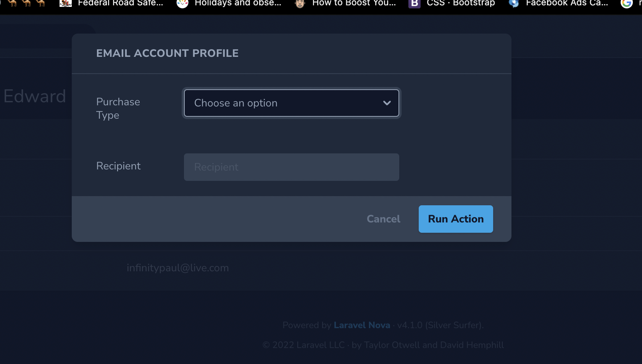The image size is (642, 364).
Task: Click the first camel emoji bookmark
Action: [x=13, y=3]
